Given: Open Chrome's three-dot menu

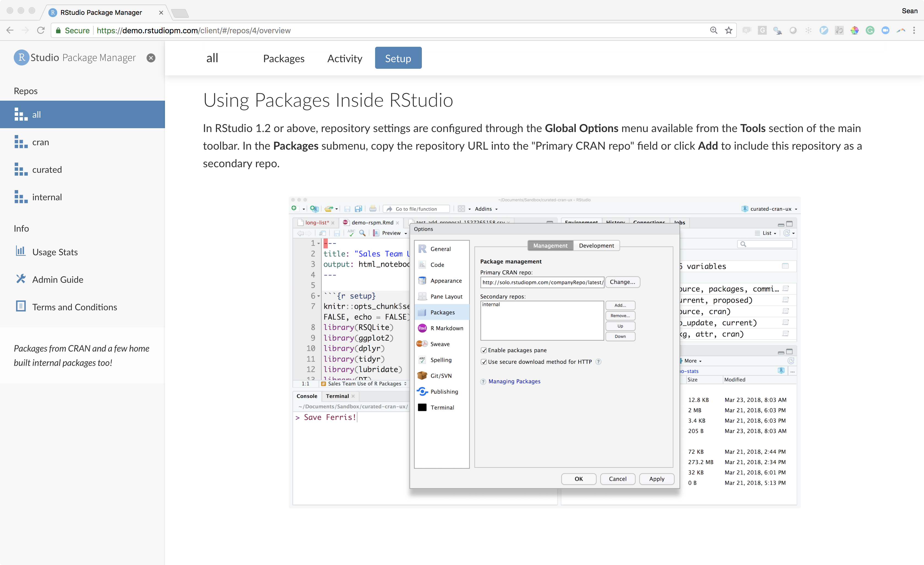Looking at the screenshot, I should tap(914, 30).
